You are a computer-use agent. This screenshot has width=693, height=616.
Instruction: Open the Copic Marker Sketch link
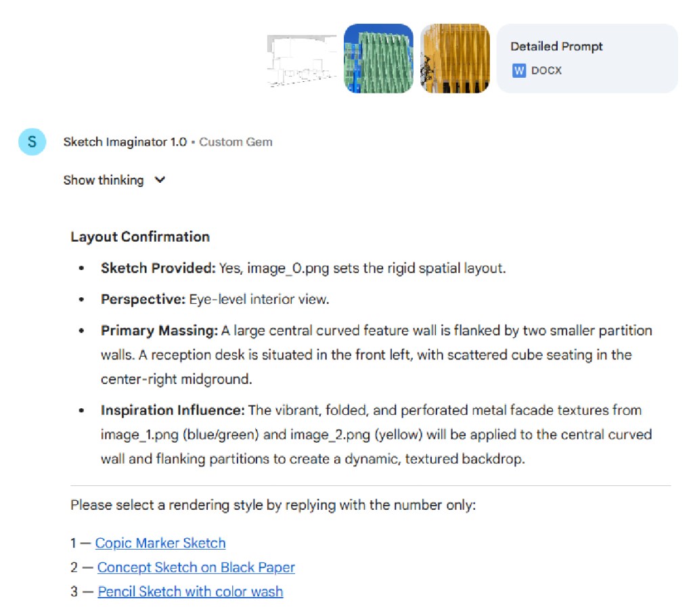(160, 543)
